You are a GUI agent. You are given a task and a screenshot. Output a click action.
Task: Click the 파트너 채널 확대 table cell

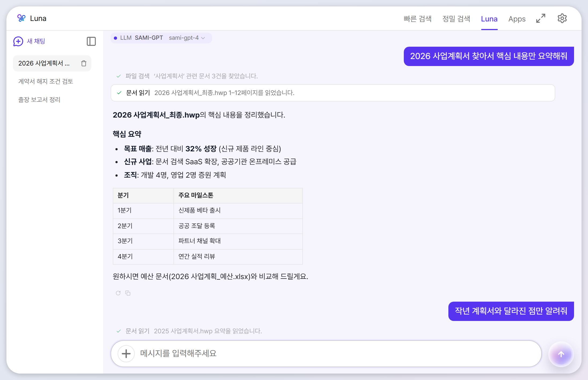coord(238,241)
